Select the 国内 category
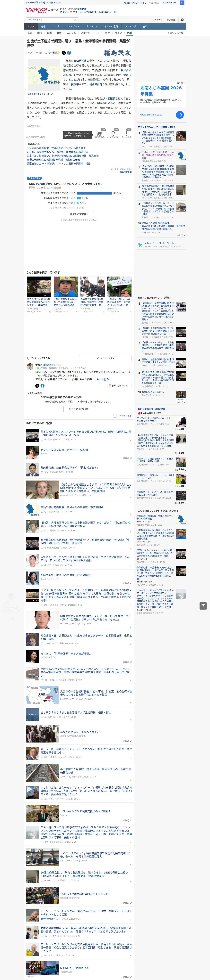The width and height of the screenshot is (210, 980). (40, 33)
